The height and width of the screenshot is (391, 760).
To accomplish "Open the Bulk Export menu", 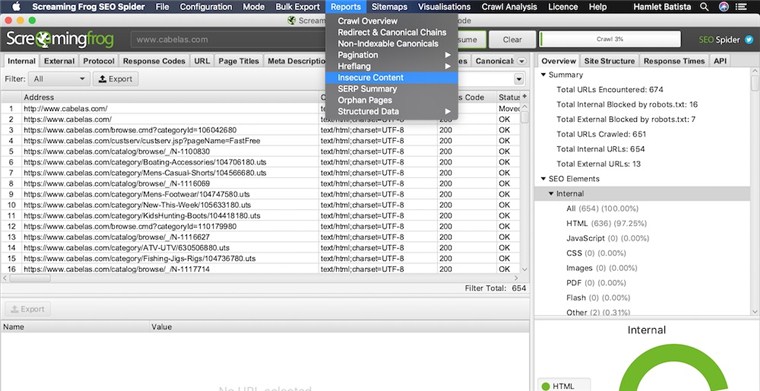I will (298, 7).
